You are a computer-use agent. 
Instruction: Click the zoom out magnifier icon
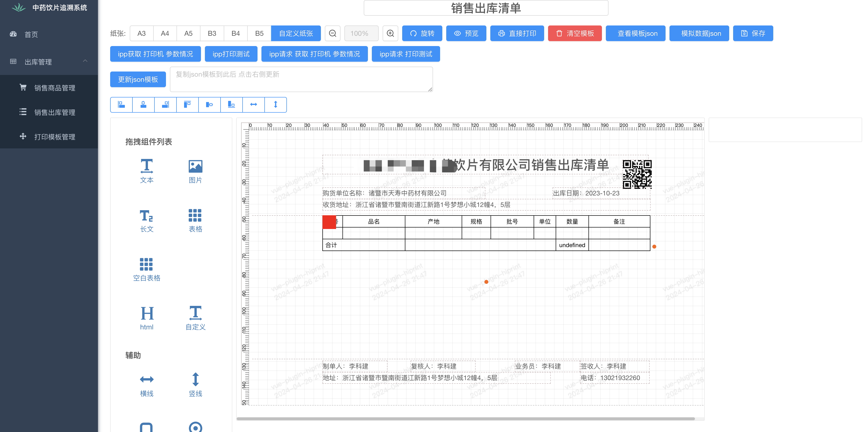click(x=333, y=33)
